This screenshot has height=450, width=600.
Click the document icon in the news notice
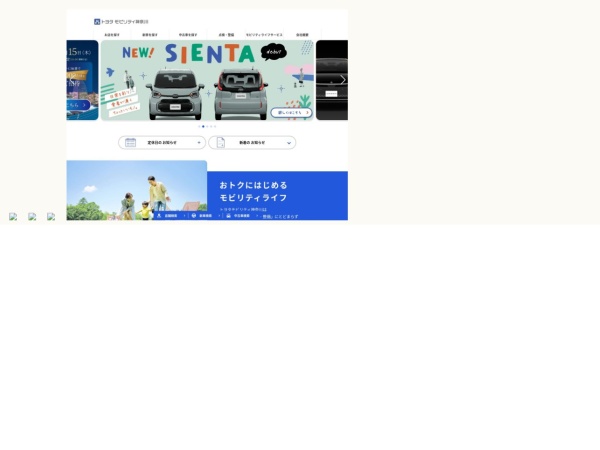pos(221,142)
